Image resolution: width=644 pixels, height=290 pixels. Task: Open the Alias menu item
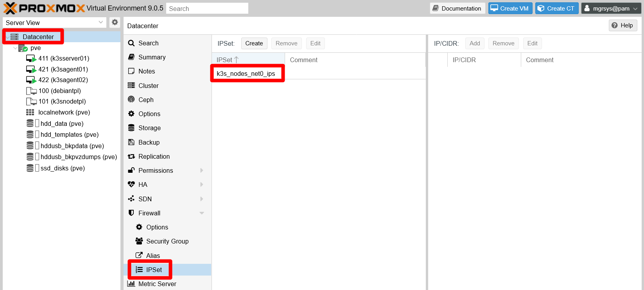[x=167, y=256]
